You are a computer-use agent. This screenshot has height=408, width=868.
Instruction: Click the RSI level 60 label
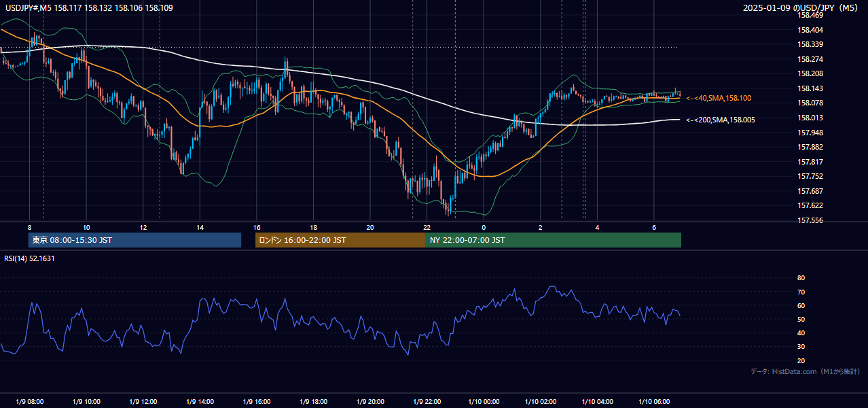(801, 305)
